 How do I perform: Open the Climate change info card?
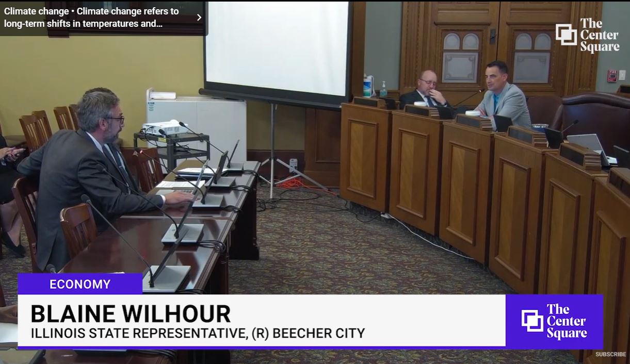click(x=103, y=18)
